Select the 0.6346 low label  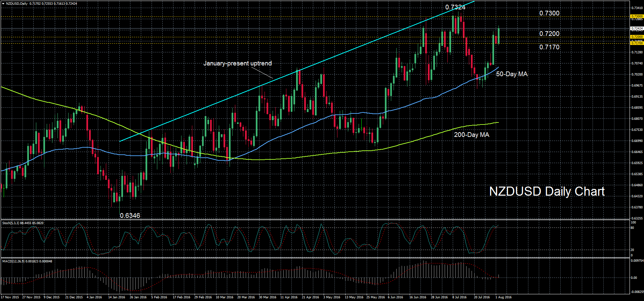tap(130, 215)
